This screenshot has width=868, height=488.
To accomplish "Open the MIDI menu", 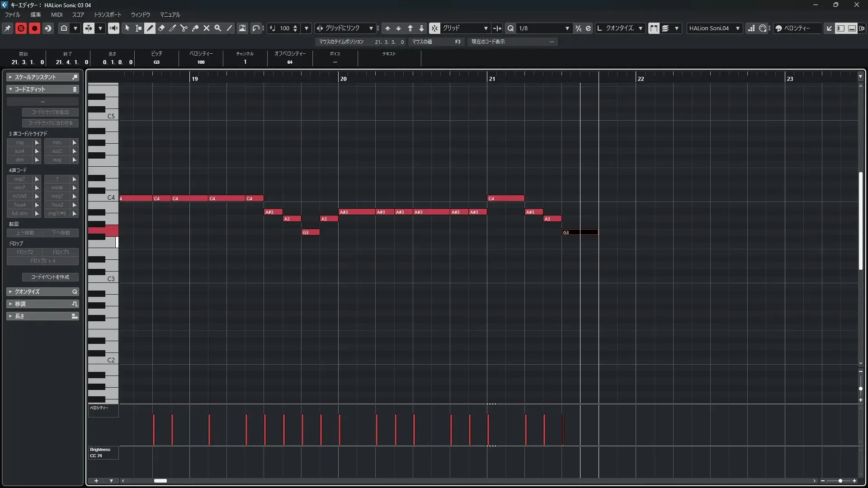I will (x=57, y=14).
